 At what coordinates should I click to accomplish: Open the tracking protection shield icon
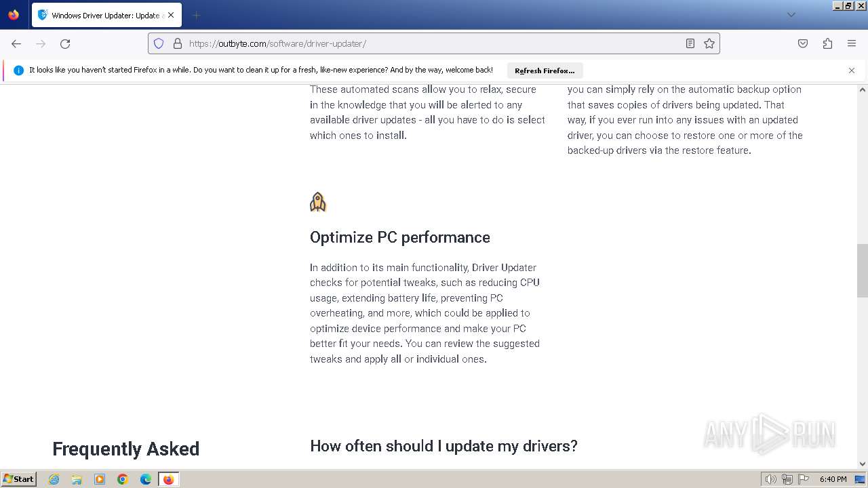(x=159, y=43)
